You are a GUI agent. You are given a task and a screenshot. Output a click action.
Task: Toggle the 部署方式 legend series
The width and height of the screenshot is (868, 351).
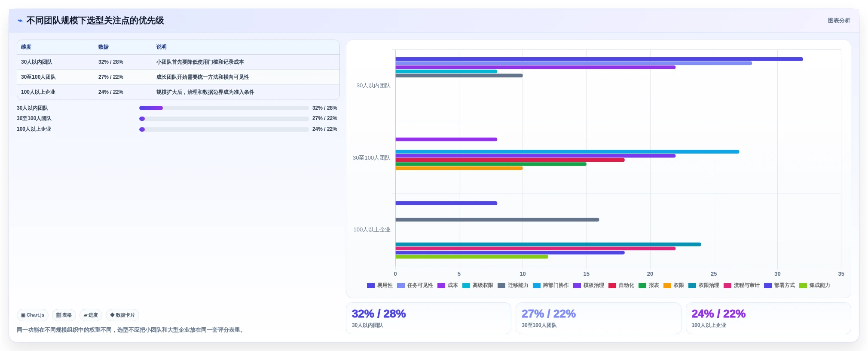[779, 286]
